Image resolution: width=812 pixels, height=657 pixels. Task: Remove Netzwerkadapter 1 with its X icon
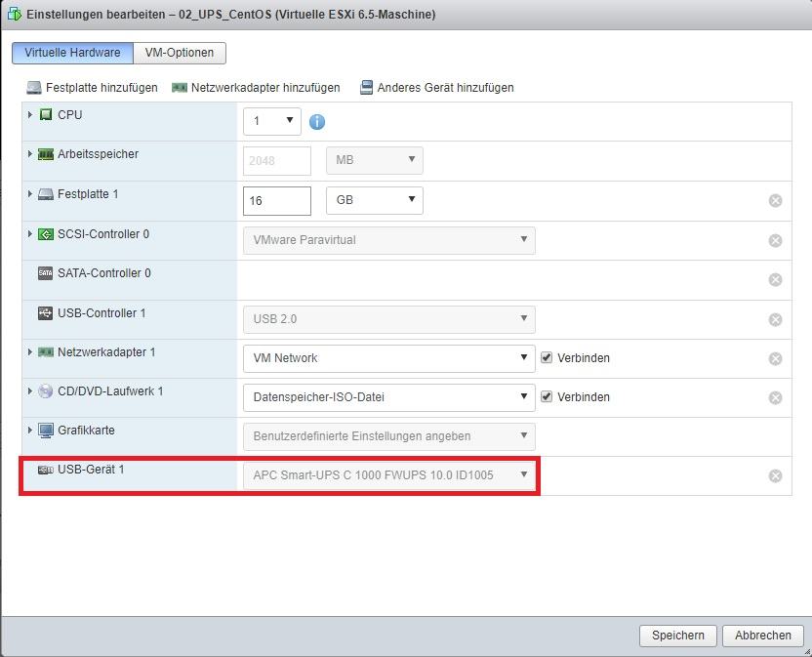point(775,358)
